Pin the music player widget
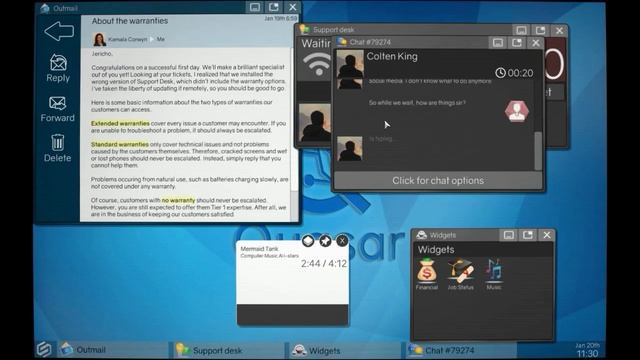Viewport: 640px width, 360px height. point(325,241)
